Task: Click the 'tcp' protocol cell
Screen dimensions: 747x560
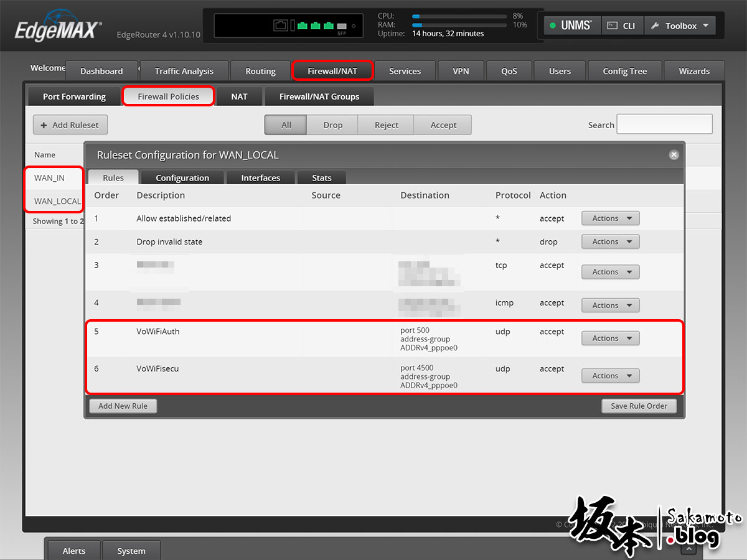Action: pos(501,265)
